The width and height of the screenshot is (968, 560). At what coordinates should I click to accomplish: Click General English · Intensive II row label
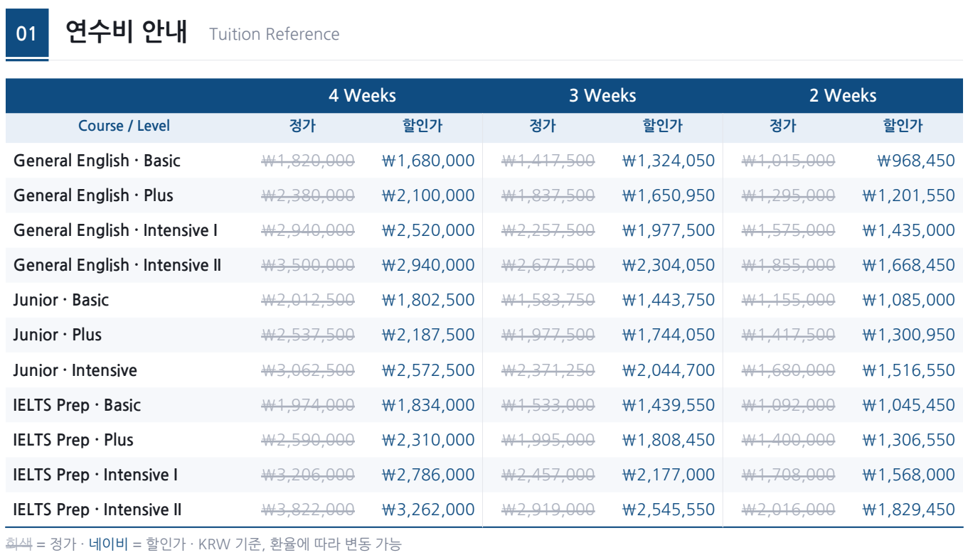point(117,265)
